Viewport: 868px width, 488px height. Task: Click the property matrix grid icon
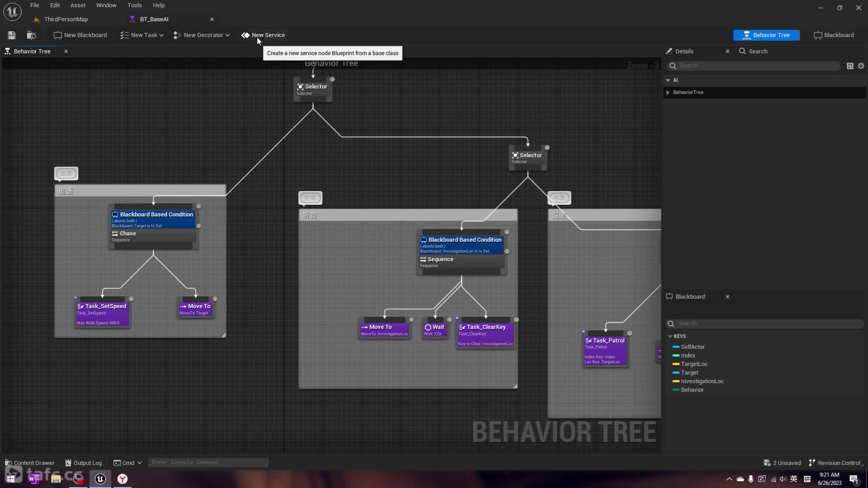point(850,66)
